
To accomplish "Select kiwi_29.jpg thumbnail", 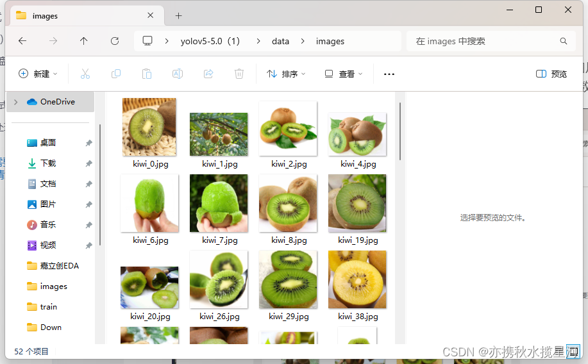I will pos(288,279).
